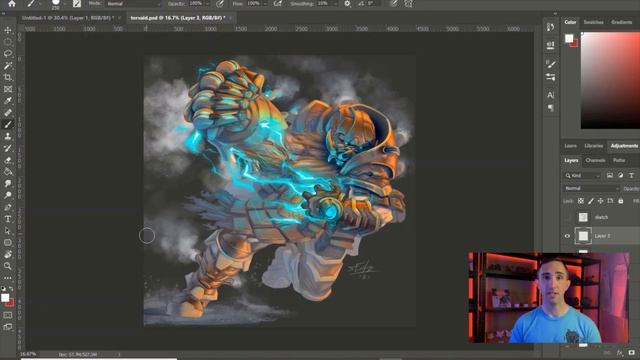Select the Smudge tool
Viewport: 640px width, 360px height.
pyautogui.click(x=8, y=184)
